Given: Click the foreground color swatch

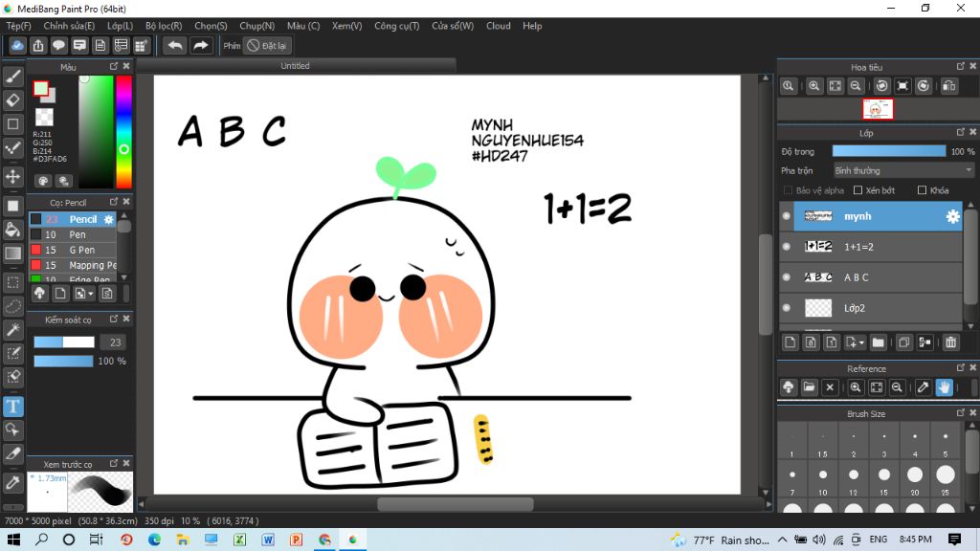Looking at the screenshot, I should click(x=41, y=89).
